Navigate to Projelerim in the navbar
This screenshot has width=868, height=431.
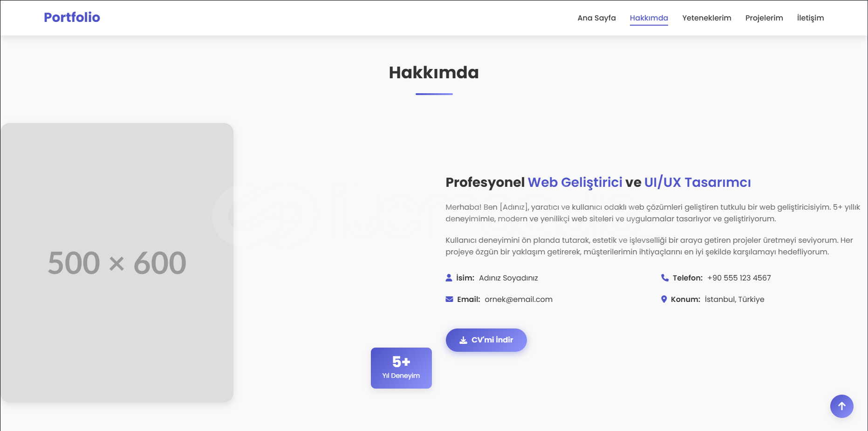764,18
